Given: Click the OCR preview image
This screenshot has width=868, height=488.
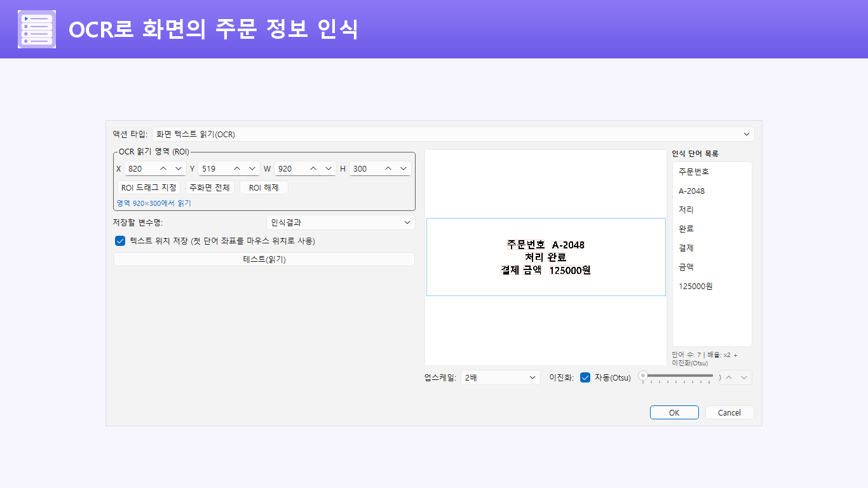Looking at the screenshot, I should pyautogui.click(x=546, y=257).
